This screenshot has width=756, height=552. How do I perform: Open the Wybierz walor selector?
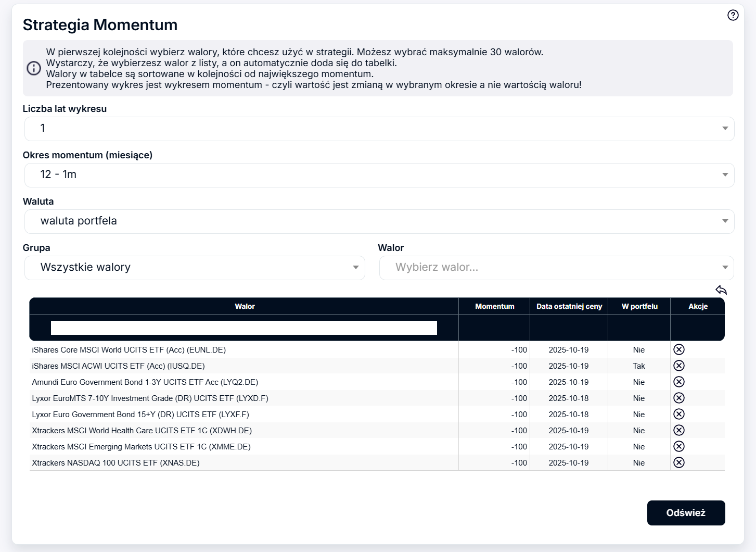click(556, 268)
